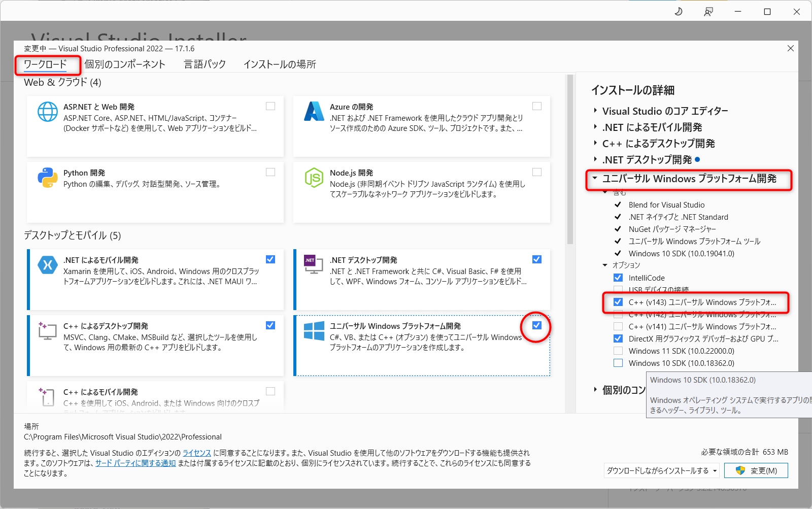Click the Azure development logo icon

(x=314, y=112)
